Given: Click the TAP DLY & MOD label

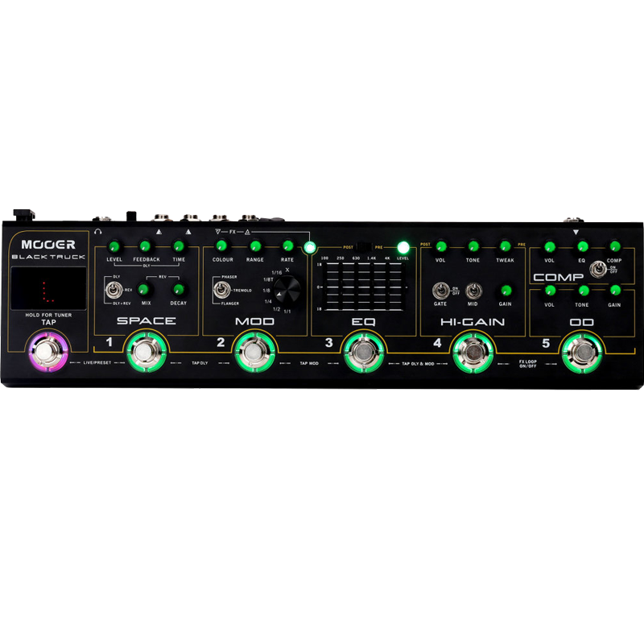Looking at the screenshot, I should click(x=418, y=364).
